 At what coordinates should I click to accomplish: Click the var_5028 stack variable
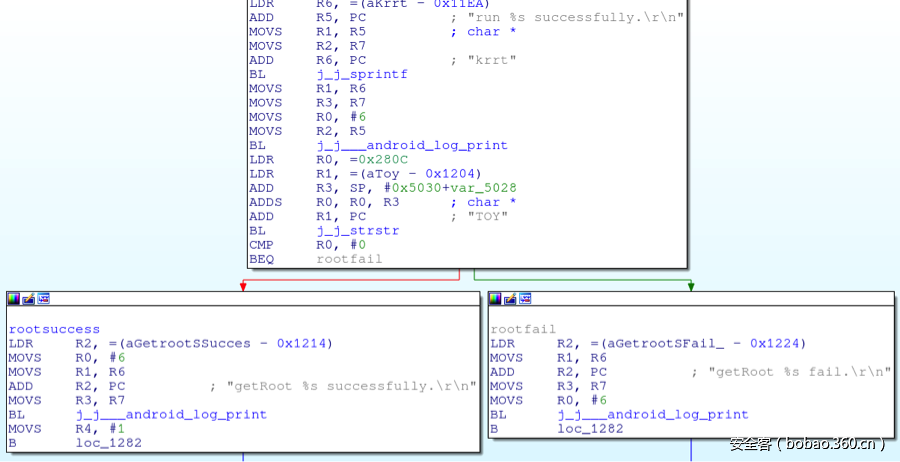(x=483, y=188)
